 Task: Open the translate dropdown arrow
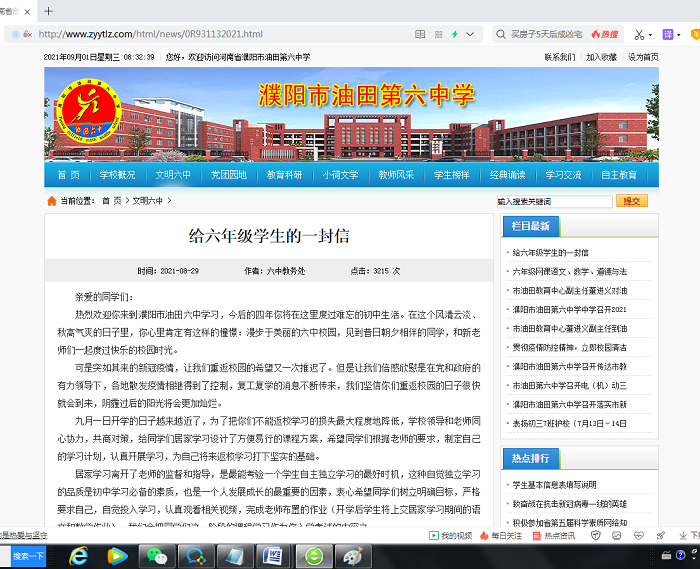pyautogui.click(x=679, y=35)
